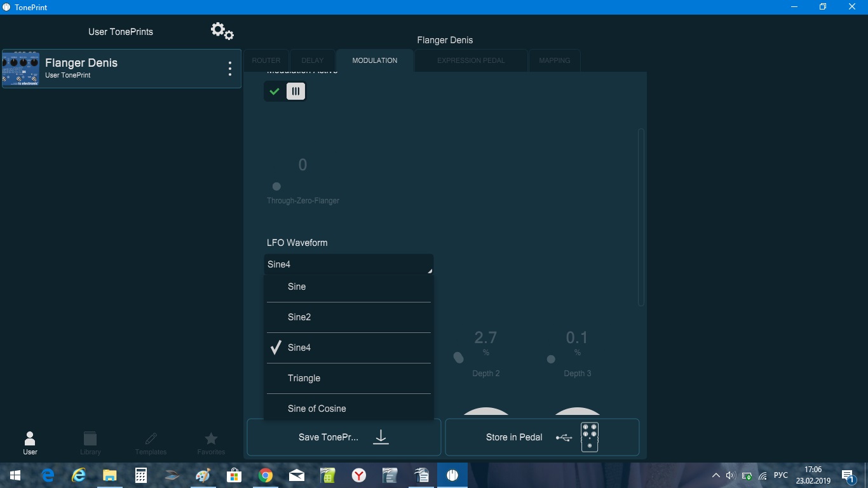This screenshot has width=868, height=488.
Task: Open the Windows Start menu
Action: pos(15,475)
